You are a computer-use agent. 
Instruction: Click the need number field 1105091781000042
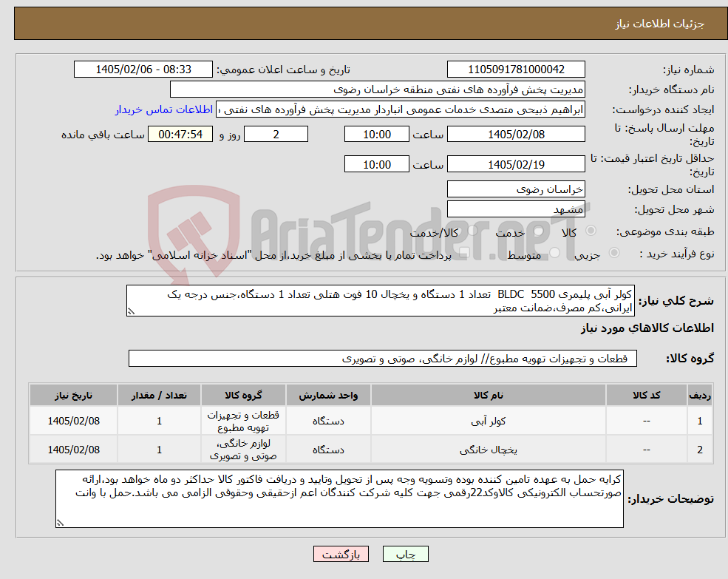pyautogui.click(x=516, y=70)
